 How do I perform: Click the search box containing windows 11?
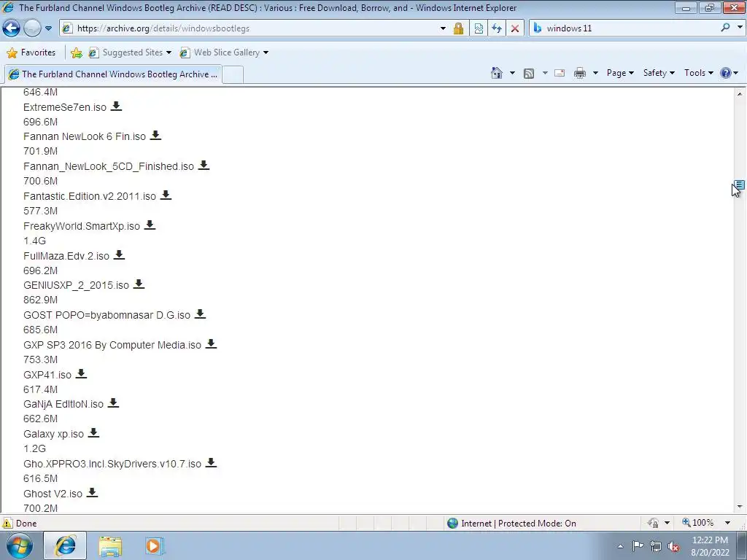tap(630, 28)
